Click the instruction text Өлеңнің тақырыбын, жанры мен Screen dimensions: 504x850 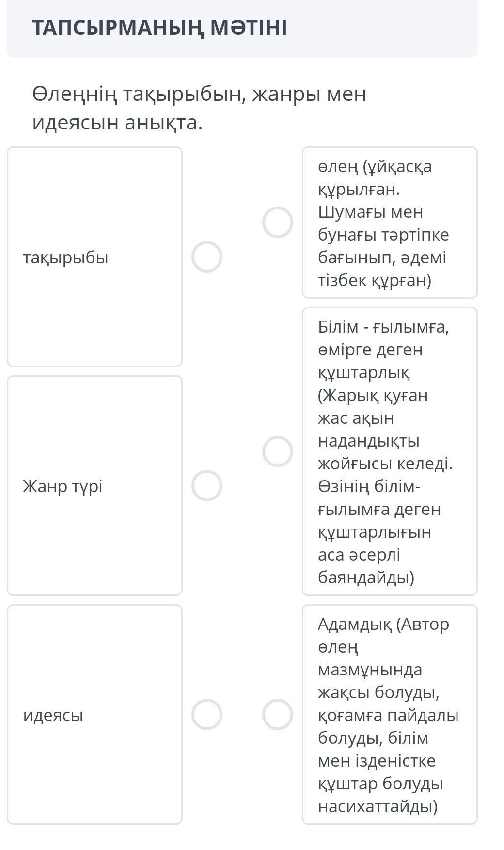coord(199,94)
